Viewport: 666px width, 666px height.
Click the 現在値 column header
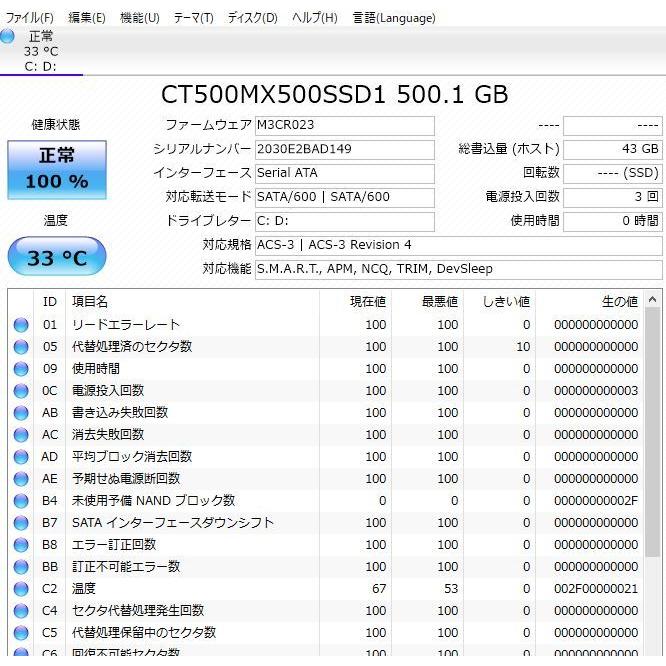pyautogui.click(x=356, y=302)
